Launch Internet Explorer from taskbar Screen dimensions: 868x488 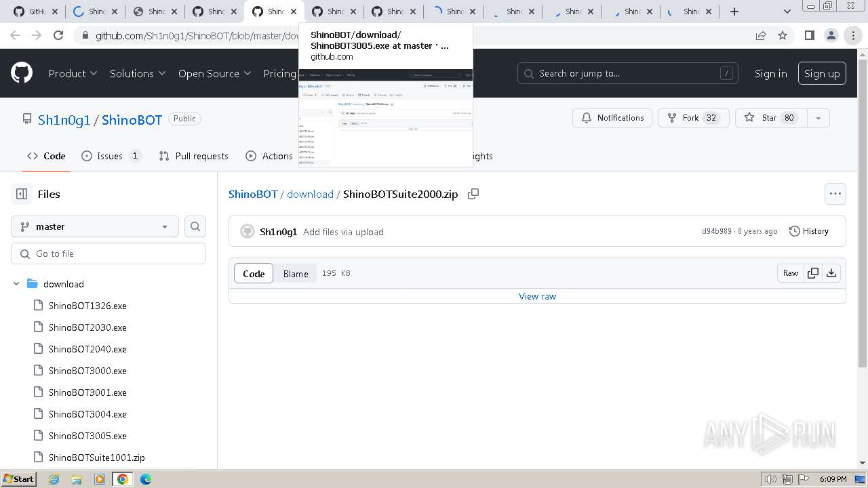tap(54, 479)
